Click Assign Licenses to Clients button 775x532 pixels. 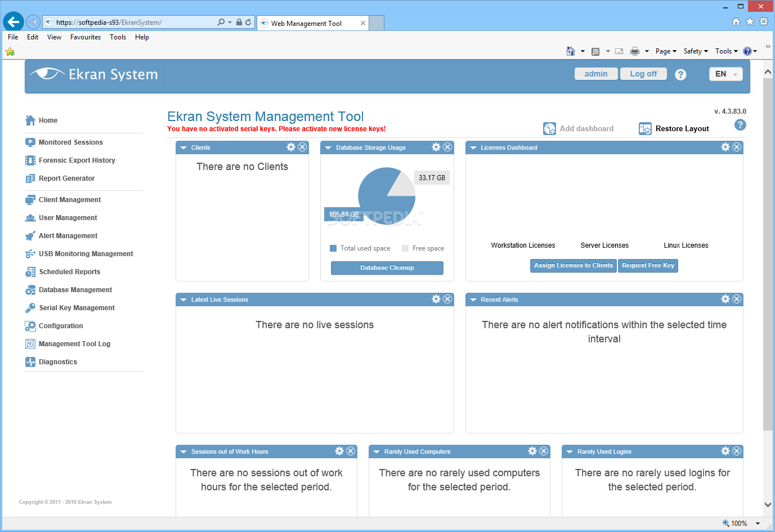574,266
